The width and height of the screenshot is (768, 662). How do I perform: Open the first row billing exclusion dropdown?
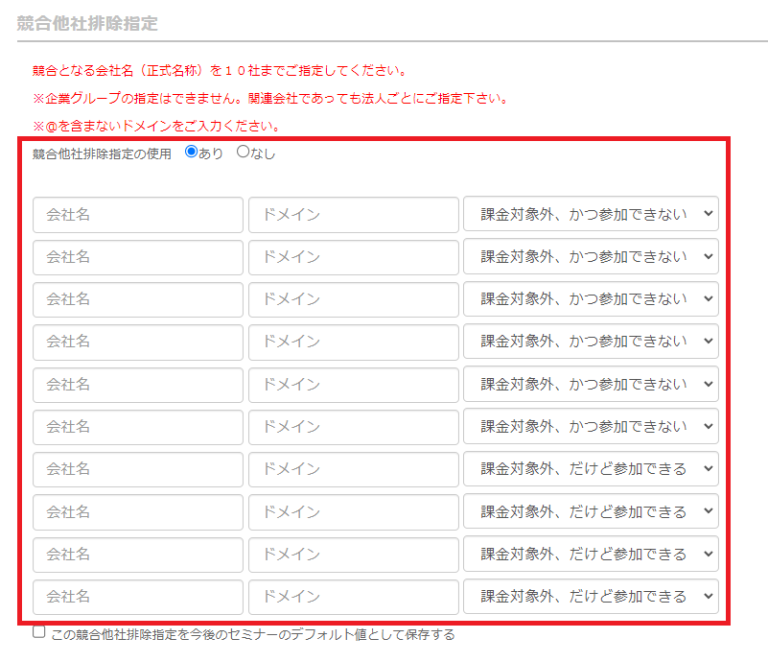coord(590,214)
